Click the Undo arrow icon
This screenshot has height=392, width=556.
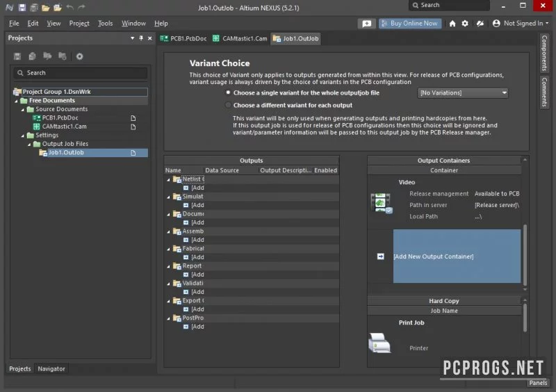pyautogui.click(x=70, y=7)
